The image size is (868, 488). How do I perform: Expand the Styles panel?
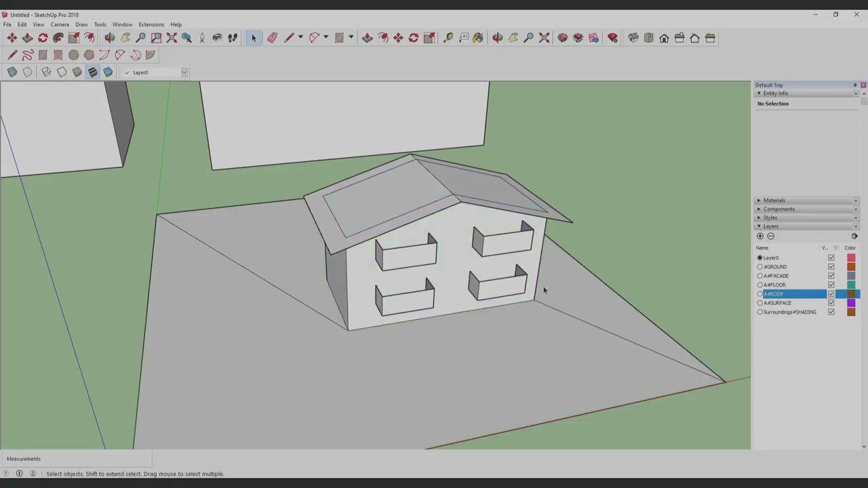pyautogui.click(x=759, y=218)
